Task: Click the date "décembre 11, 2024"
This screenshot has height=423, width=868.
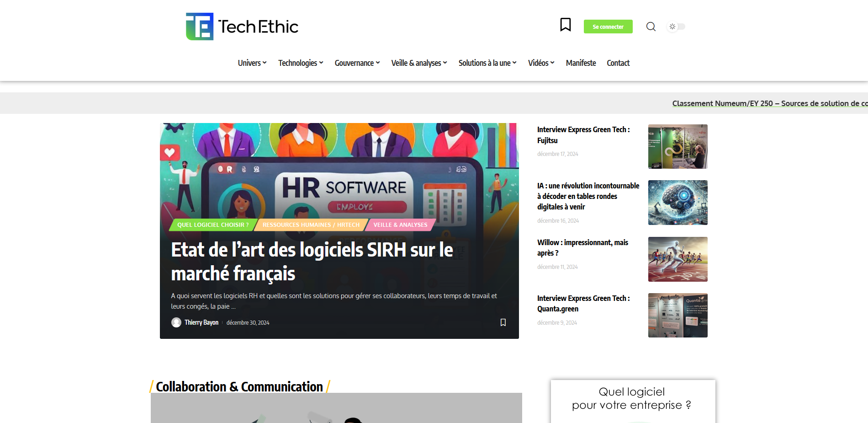Action: (557, 267)
